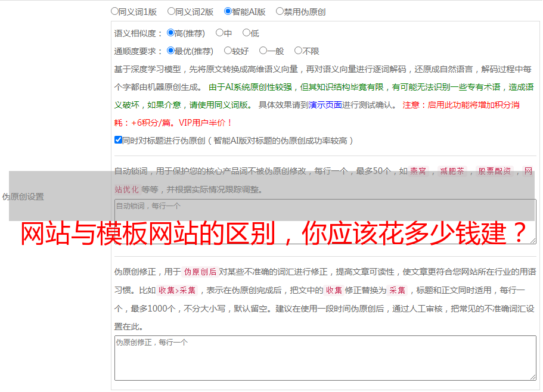Click the 伪原创后 highlighted tag

click(x=200, y=272)
